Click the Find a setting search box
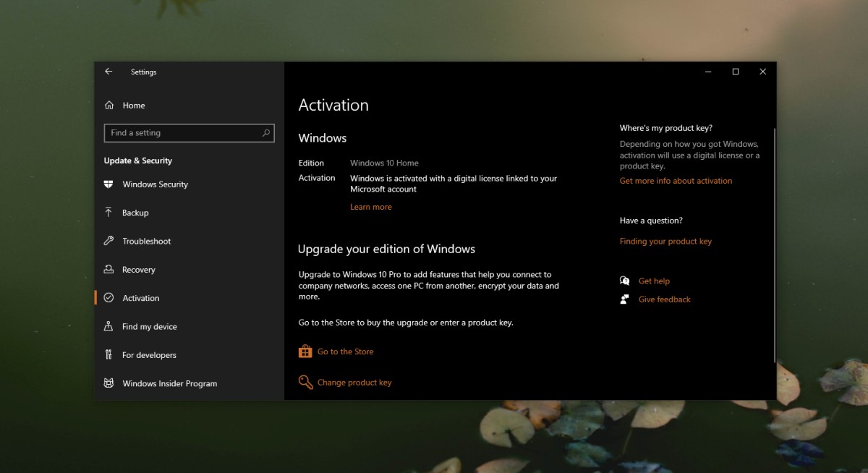Screen dimensions: 868x473 (x=190, y=133)
